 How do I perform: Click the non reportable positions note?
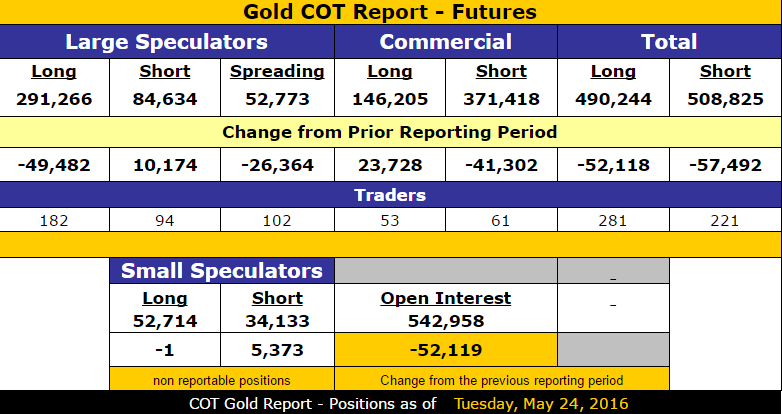tap(222, 381)
